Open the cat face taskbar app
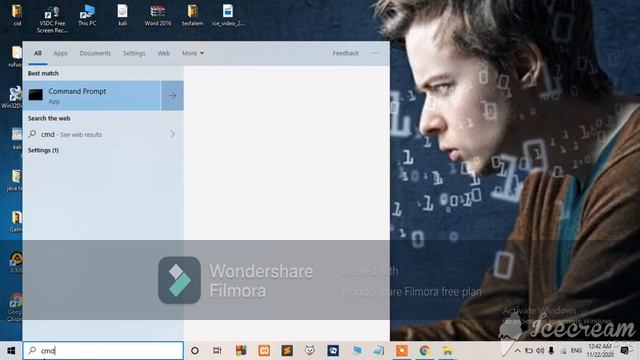640x360 pixels. [x=310, y=351]
